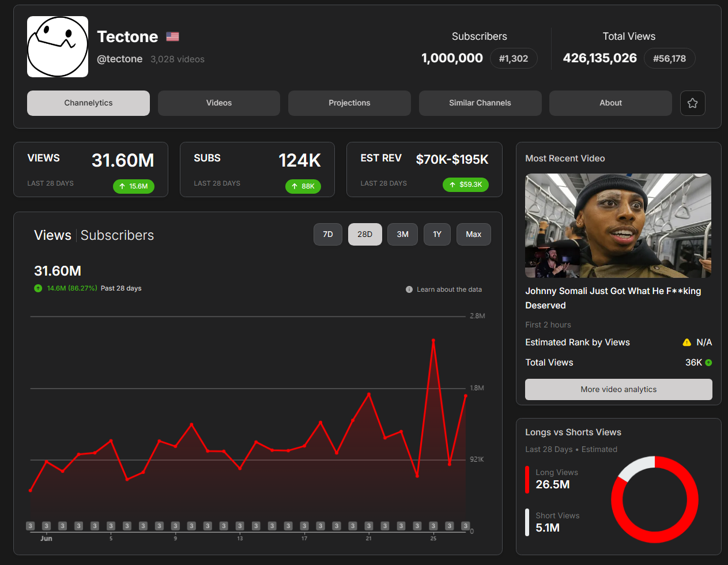Image resolution: width=728 pixels, height=565 pixels.
Task: Click the video marker badge above the 13 label
Action: pyautogui.click(x=240, y=526)
